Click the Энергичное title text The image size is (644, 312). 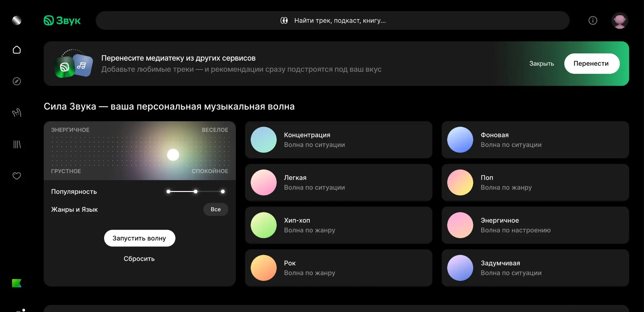[x=500, y=220]
